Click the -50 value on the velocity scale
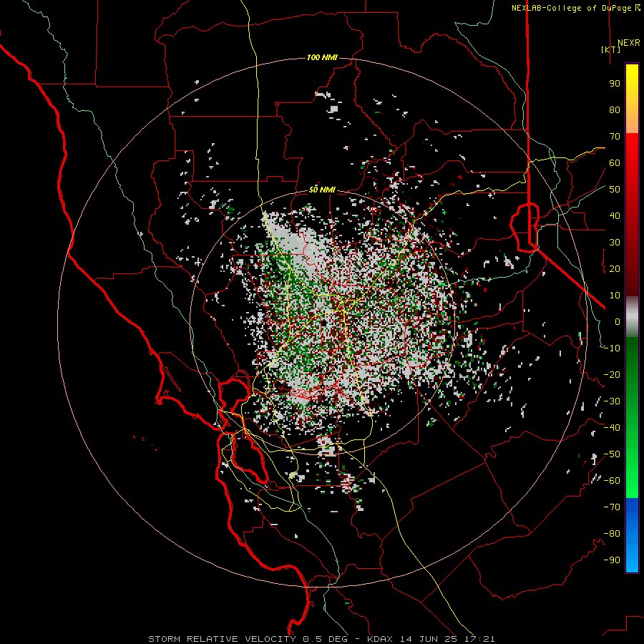This screenshot has height=644, width=644. pyautogui.click(x=612, y=454)
